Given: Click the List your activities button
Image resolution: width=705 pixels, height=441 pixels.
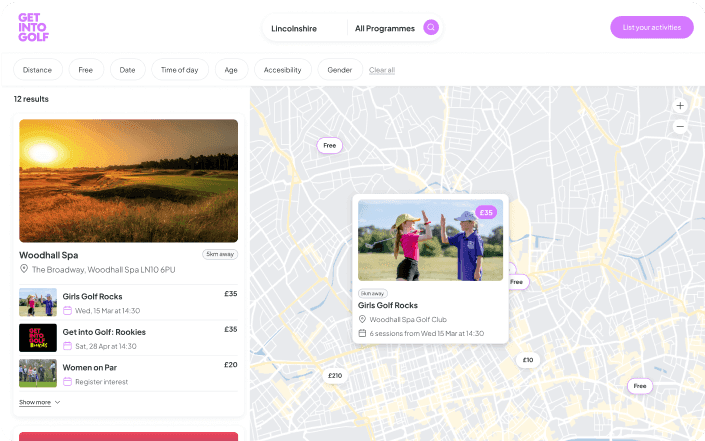Looking at the screenshot, I should pyautogui.click(x=651, y=28).
